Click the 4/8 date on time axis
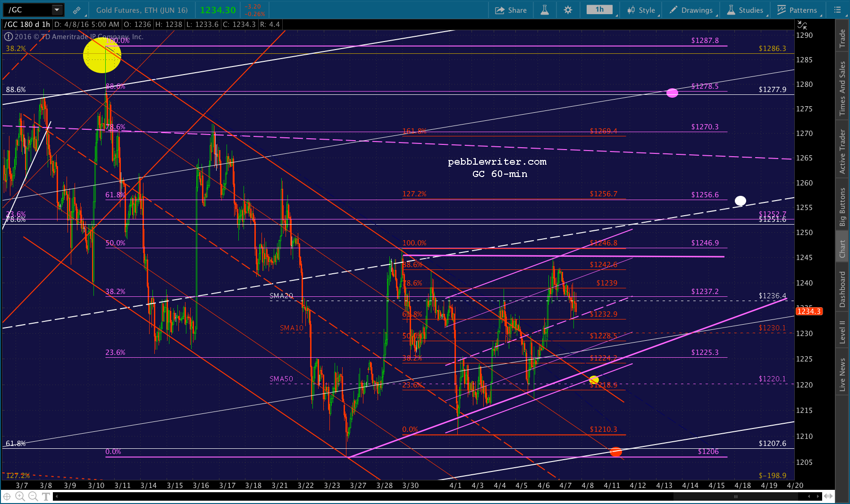Viewport: 850px width, 504px height. [x=587, y=485]
